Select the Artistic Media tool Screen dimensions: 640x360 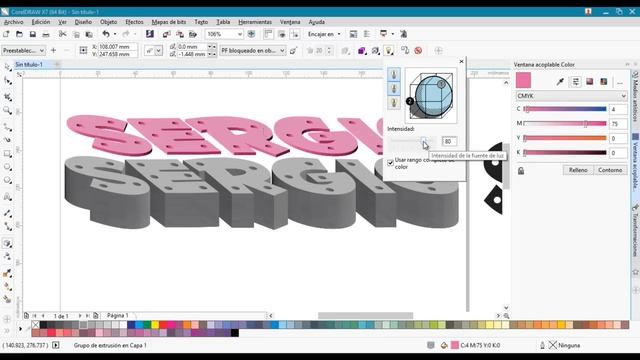[7, 140]
